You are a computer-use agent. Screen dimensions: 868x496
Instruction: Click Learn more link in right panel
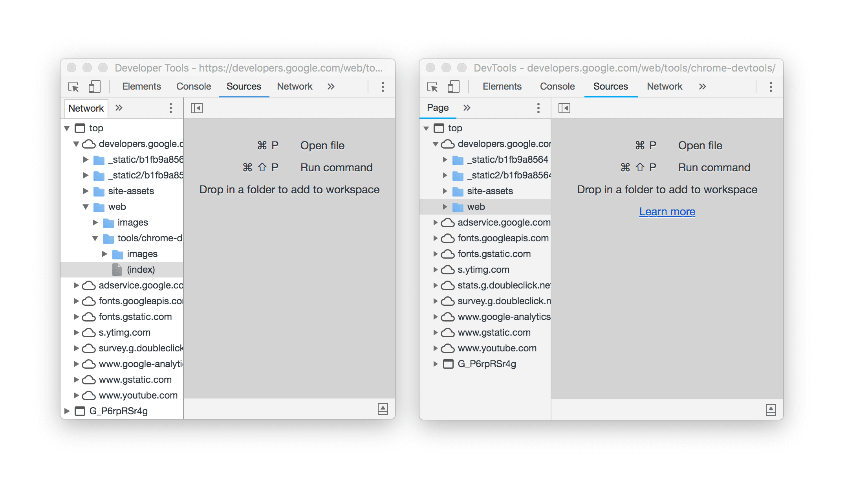point(667,211)
